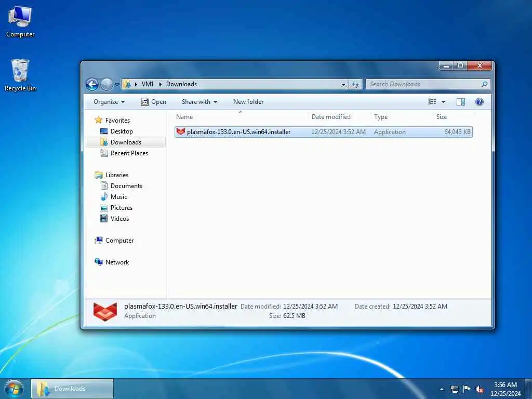Create a New folder
The height and width of the screenshot is (399, 532).
[x=248, y=102]
